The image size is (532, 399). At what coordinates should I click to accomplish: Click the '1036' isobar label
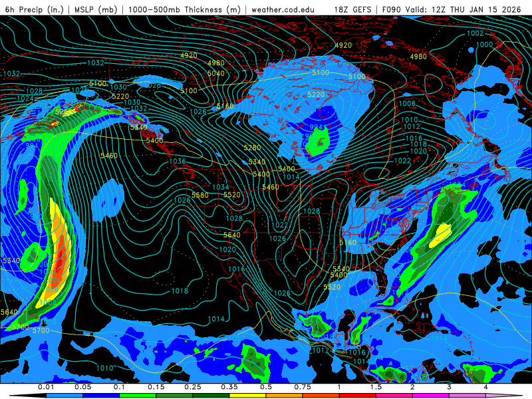pyautogui.click(x=178, y=161)
